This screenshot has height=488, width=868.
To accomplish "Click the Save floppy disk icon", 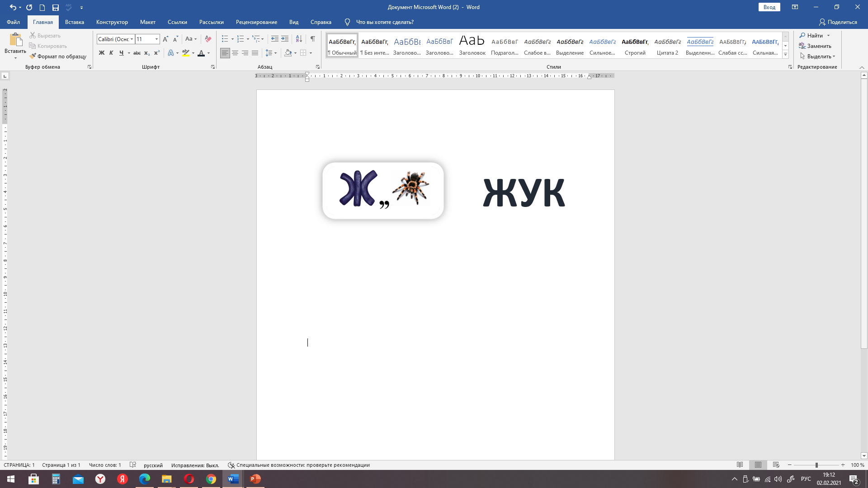I will point(55,7).
